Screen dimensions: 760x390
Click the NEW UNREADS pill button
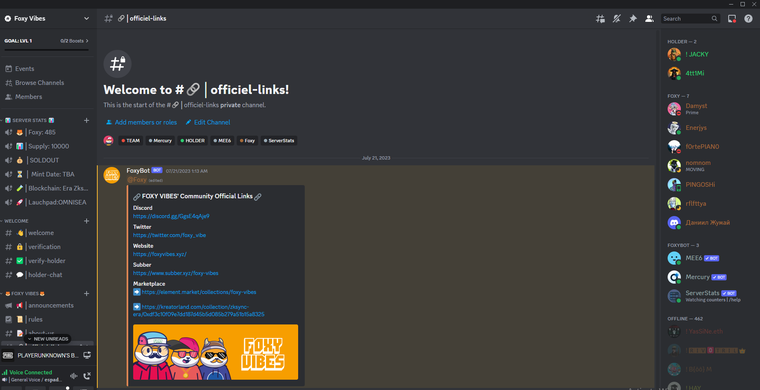point(48,339)
